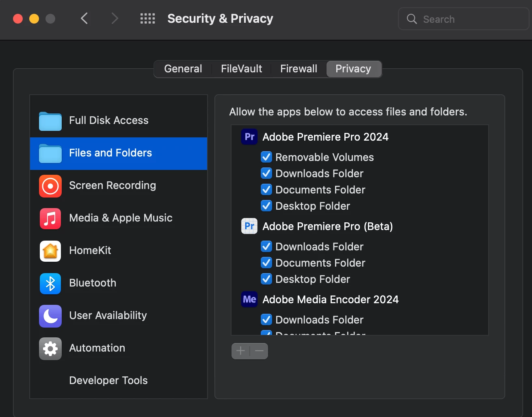Uncheck Removable Volumes for Premiere Pro 2024
Screen dimensions: 532x417
coord(266,157)
